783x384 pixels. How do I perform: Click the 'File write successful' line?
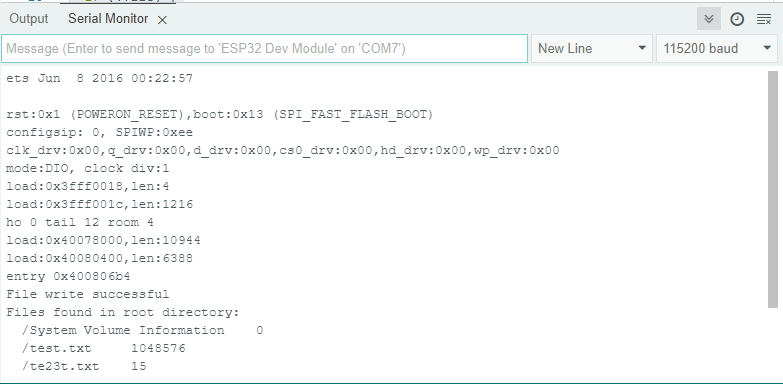click(x=88, y=295)
